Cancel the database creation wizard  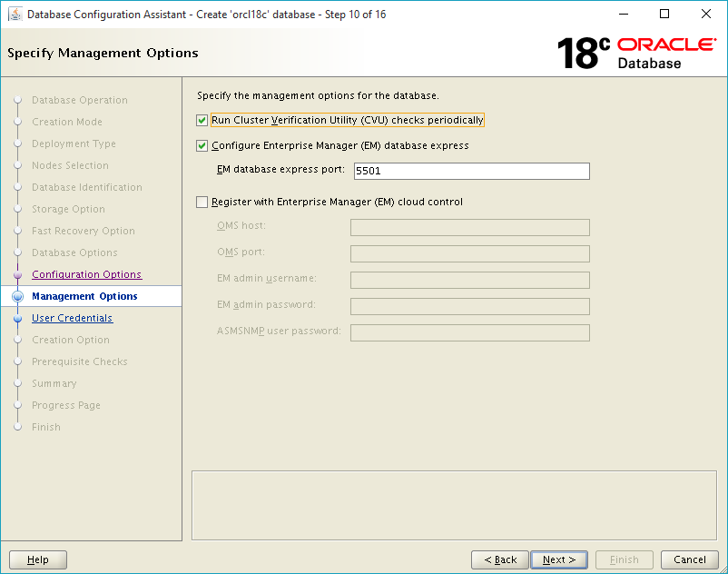[x=690, y=559]
